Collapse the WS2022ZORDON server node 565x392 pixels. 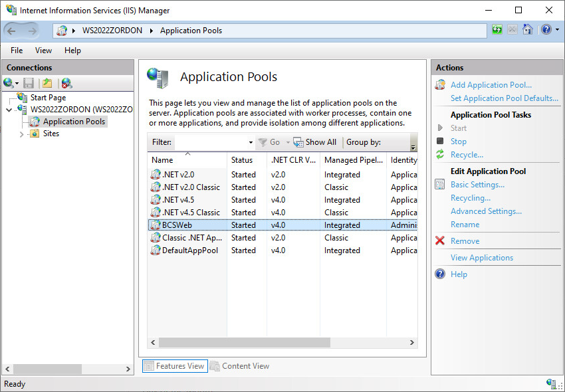pyautogui.click(x=9, y=110)
